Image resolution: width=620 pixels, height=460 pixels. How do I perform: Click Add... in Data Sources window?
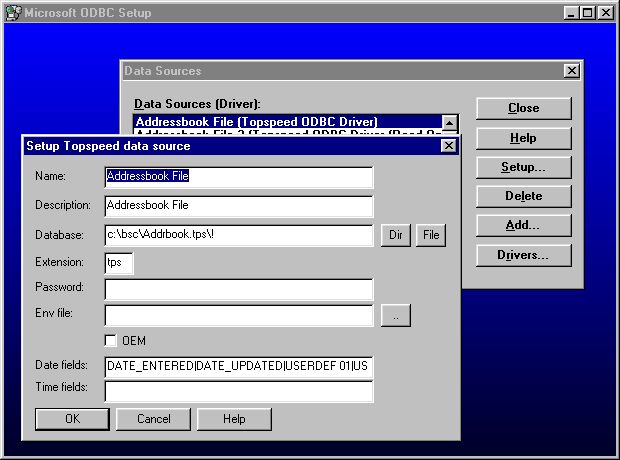tap(524, 225)
